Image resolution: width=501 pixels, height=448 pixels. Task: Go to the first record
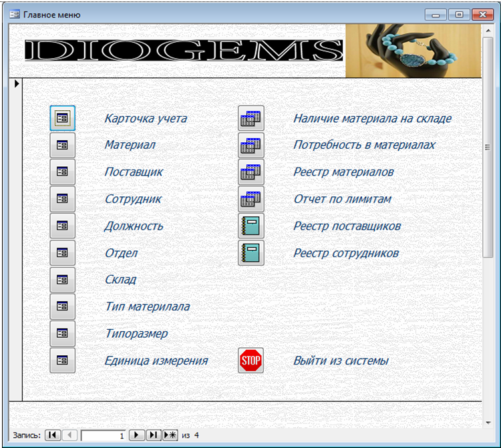52,435
